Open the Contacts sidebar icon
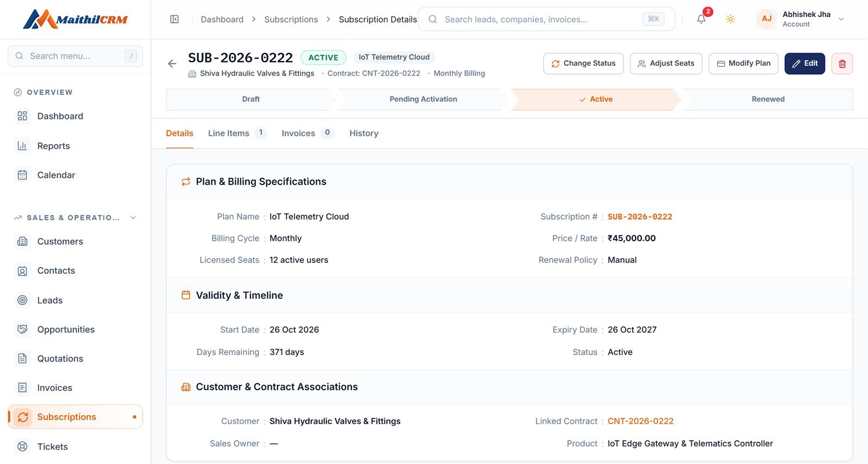This screenshot has height=464, width=868. pos(22,270)
